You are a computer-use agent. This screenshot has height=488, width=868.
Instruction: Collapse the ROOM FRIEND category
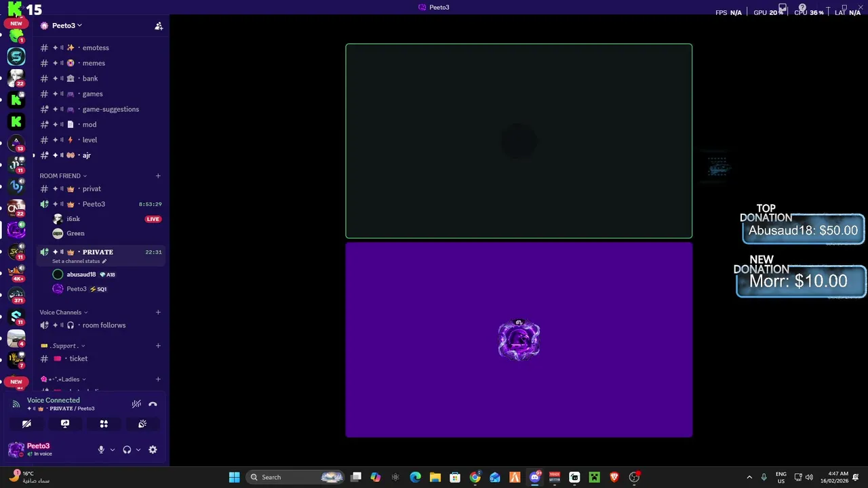click(63, 176)
